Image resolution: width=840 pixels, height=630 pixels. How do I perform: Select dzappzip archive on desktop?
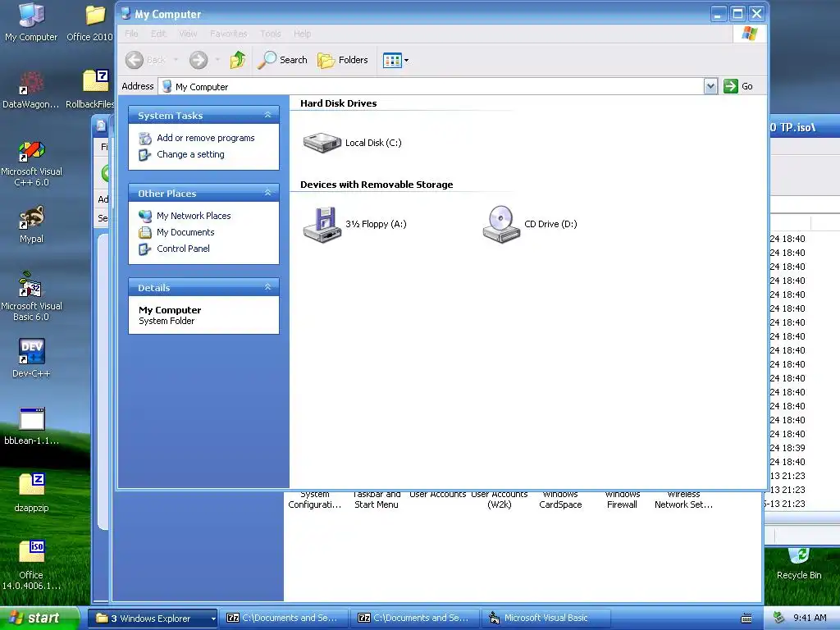[x=31, y=493]
